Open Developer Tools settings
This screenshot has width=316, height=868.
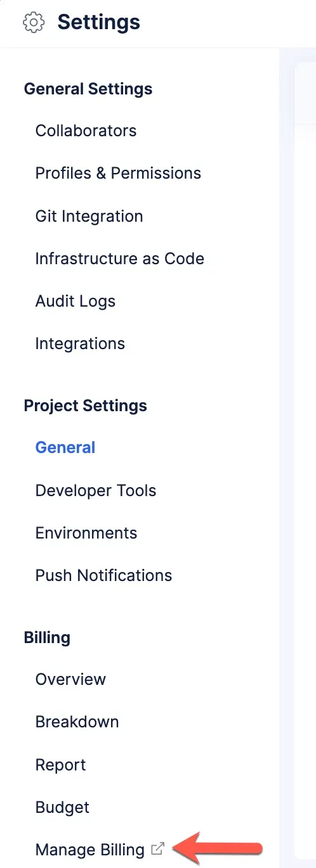pos(96,490)
